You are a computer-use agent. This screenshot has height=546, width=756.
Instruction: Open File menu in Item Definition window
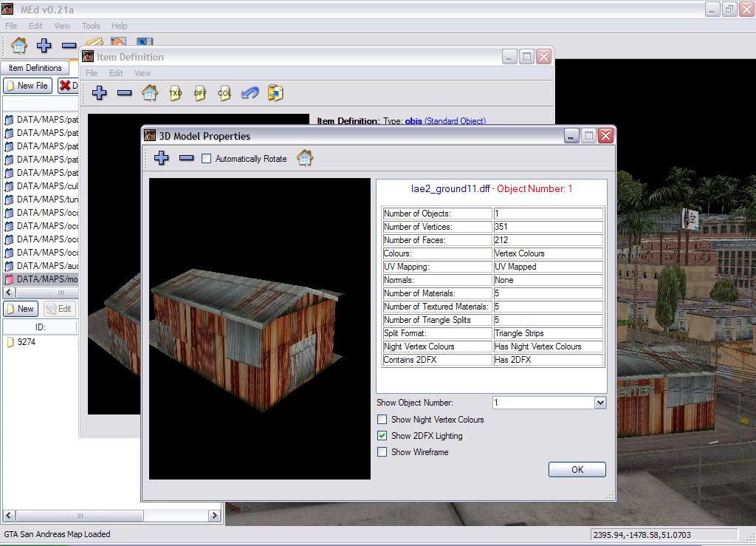point(92,73)
